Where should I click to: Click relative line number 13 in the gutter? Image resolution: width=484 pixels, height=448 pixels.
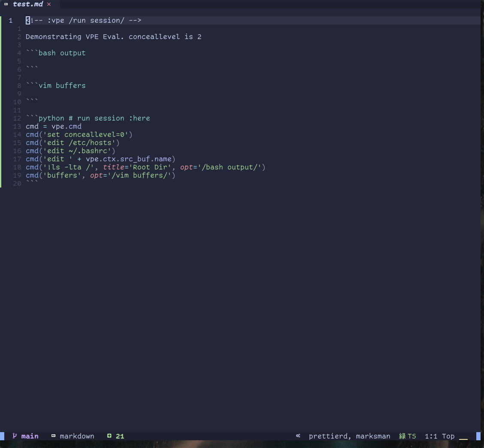17,127
